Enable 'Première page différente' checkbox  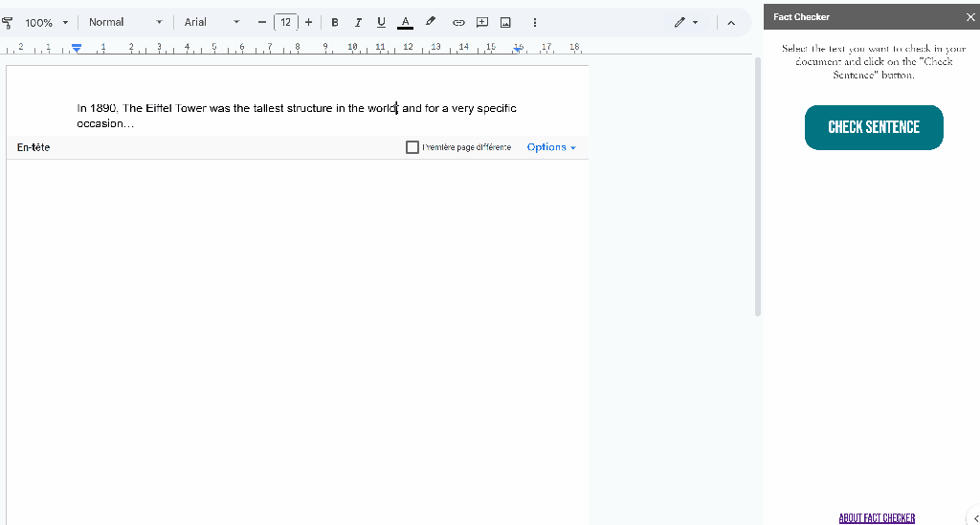[412, 147]
